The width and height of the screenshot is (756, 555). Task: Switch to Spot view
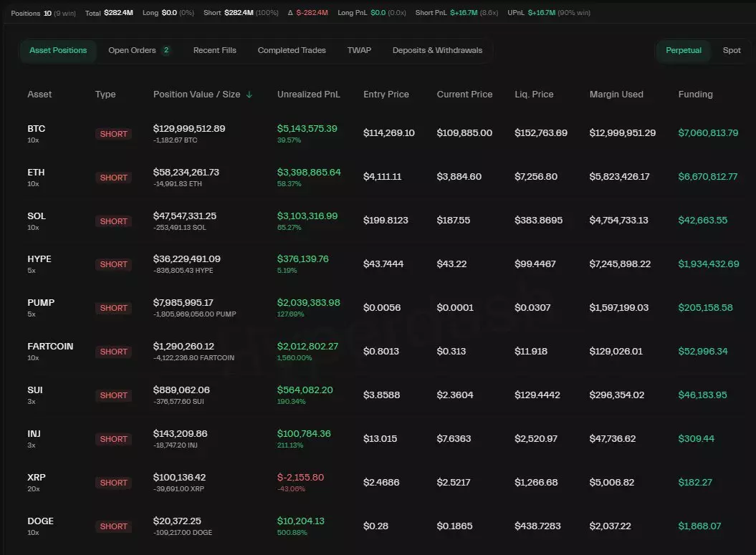tap(732, 50)
